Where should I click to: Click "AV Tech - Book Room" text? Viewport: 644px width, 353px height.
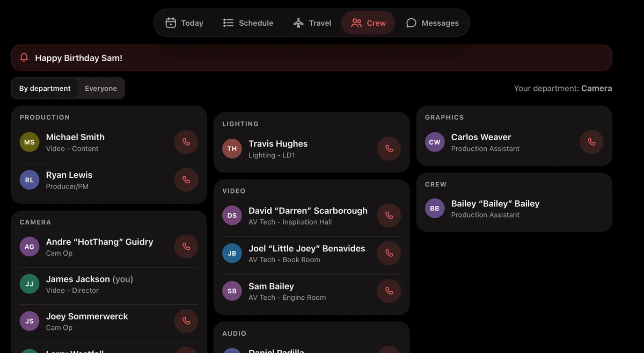[x=284, y=260]
